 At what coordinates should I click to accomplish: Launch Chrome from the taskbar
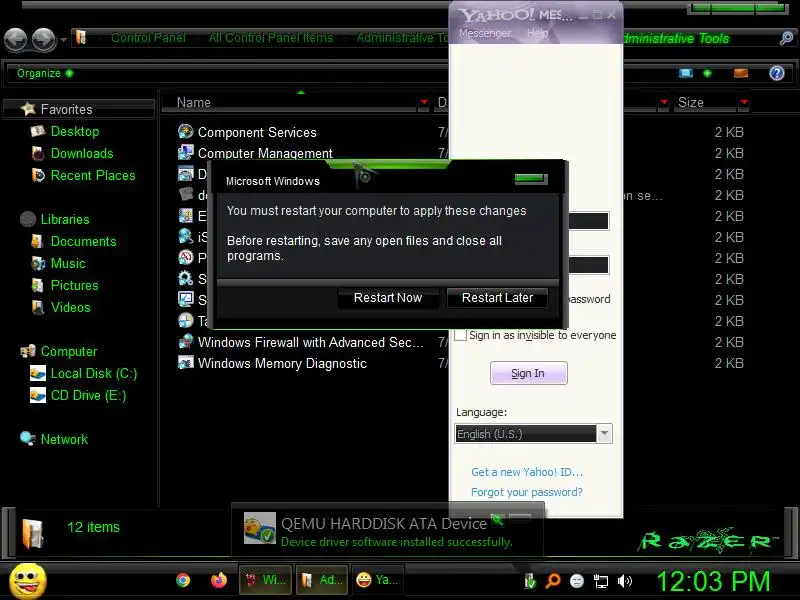click(x=183, y=580)
